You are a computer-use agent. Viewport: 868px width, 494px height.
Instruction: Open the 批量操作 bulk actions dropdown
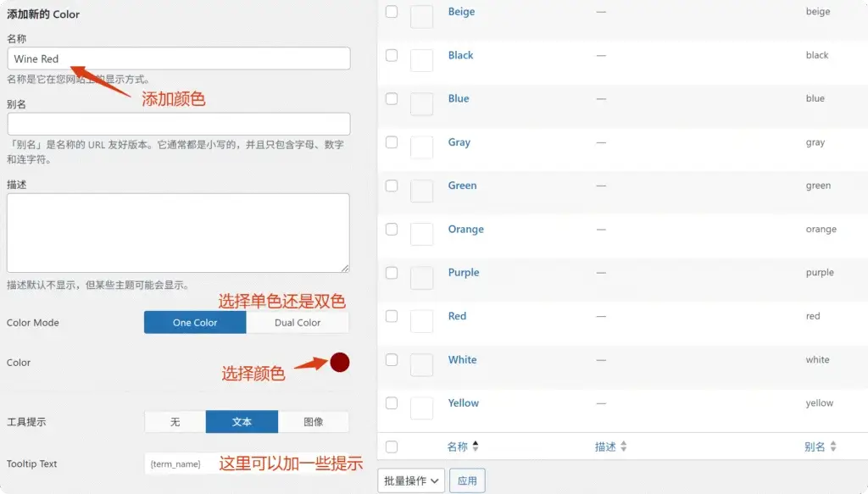tap(411, 480)
